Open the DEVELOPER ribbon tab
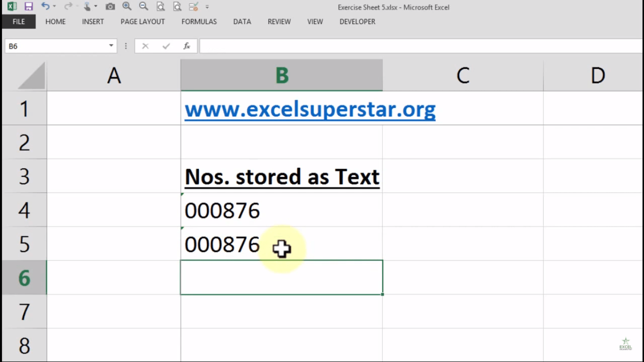 tap(357, 22)
